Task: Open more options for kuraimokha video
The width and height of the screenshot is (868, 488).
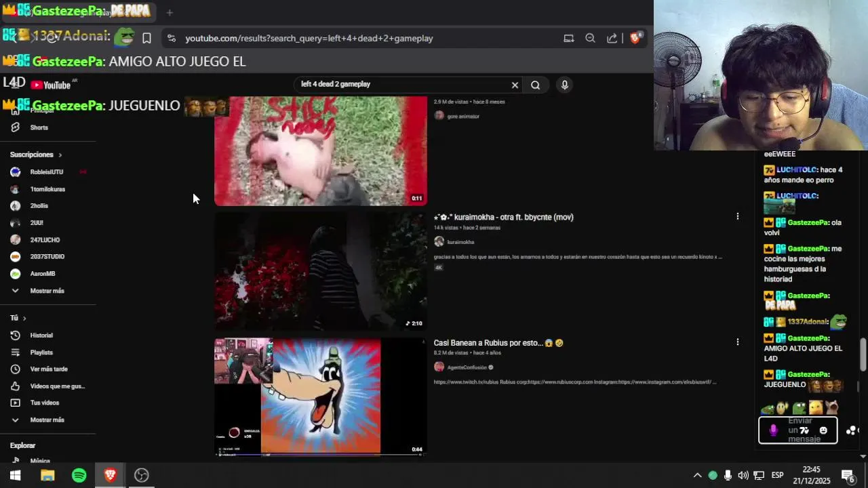Action: (x=738, y=217)
